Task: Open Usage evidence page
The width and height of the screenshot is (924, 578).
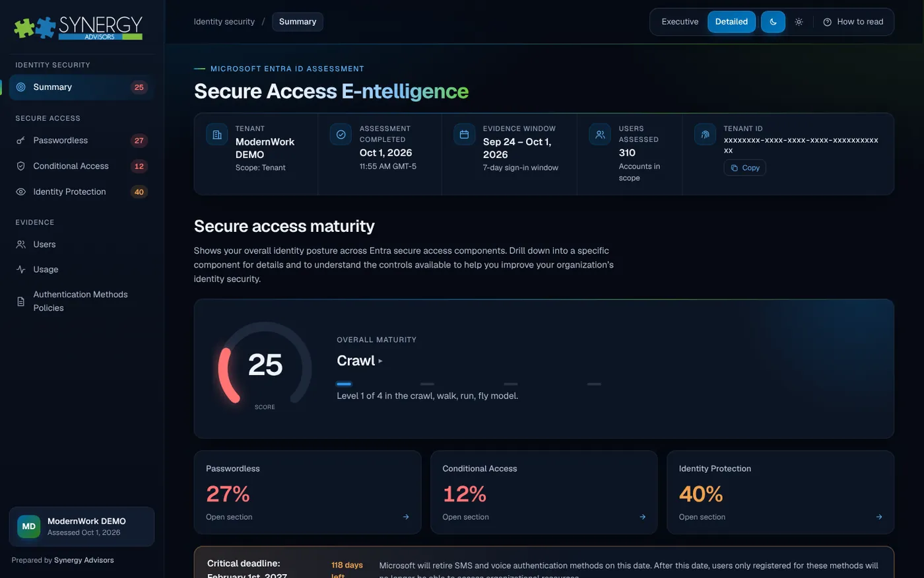Action: tap(81, 270)
